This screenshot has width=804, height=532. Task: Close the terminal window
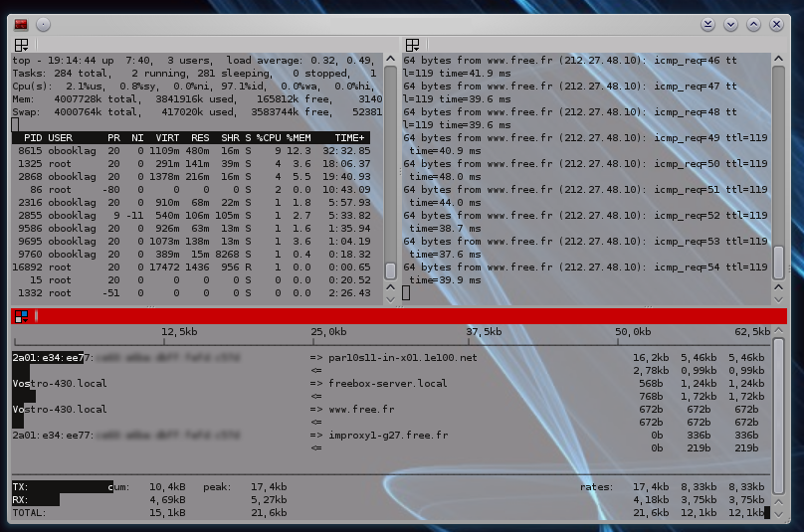point(778,23)
